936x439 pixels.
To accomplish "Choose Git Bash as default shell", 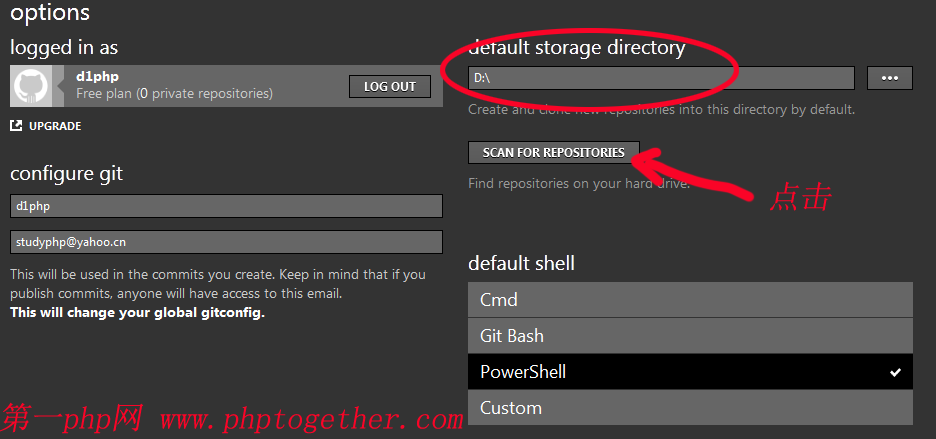I will (690, 336).
